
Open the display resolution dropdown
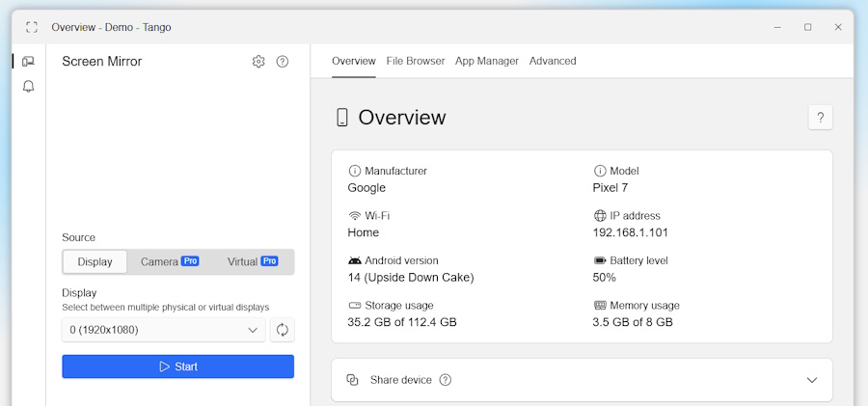click(163, 330)
